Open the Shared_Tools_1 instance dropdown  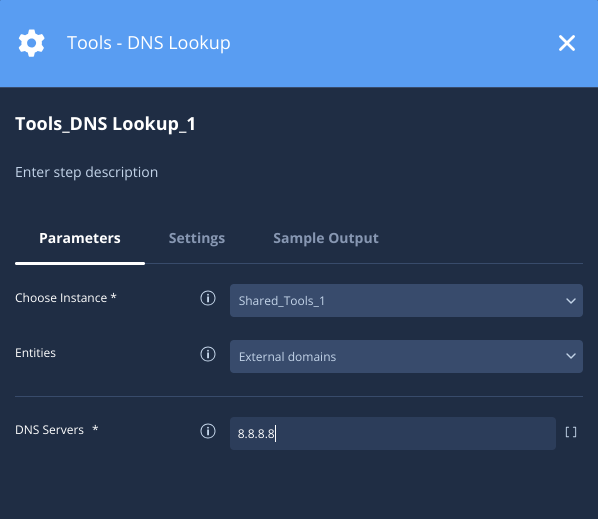[x=406, y=300]
